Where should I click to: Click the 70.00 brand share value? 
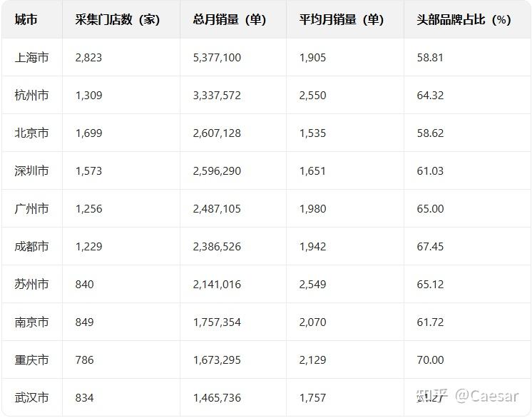(x=430, y=360)
